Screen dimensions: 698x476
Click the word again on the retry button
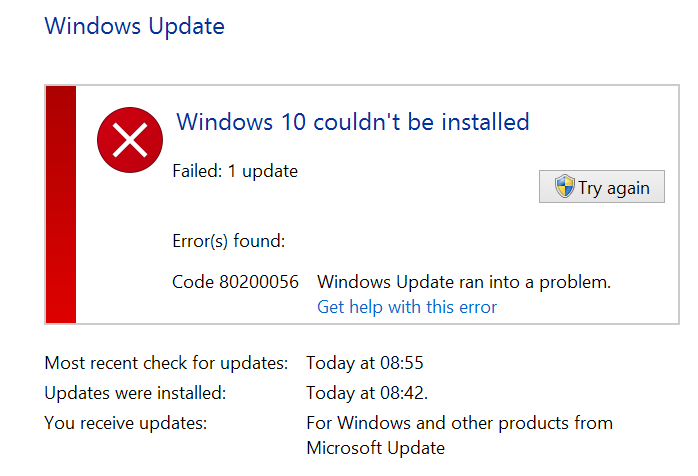[x=628, y=189]
